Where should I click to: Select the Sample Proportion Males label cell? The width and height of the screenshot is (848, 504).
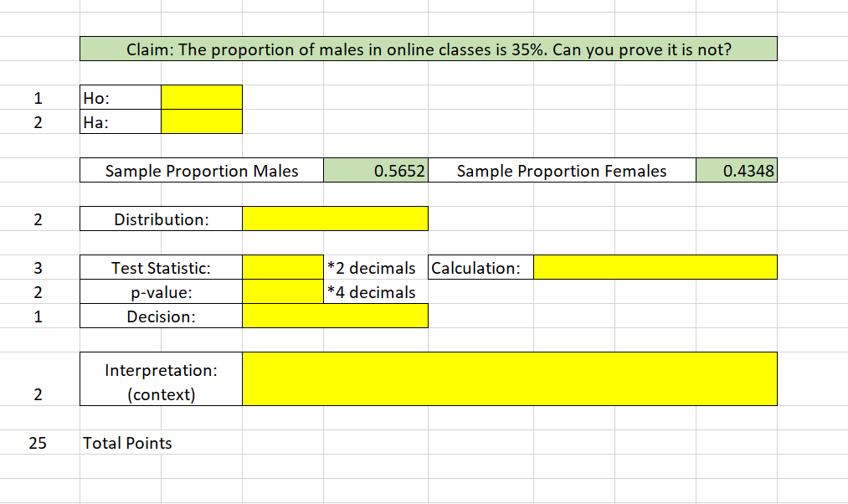coord(201,170)
